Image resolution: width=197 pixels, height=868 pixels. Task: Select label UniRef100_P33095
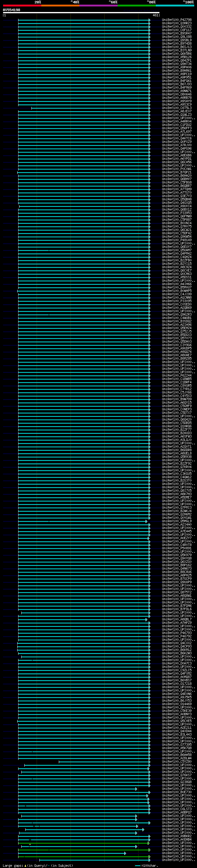click(x=177, y=301)
